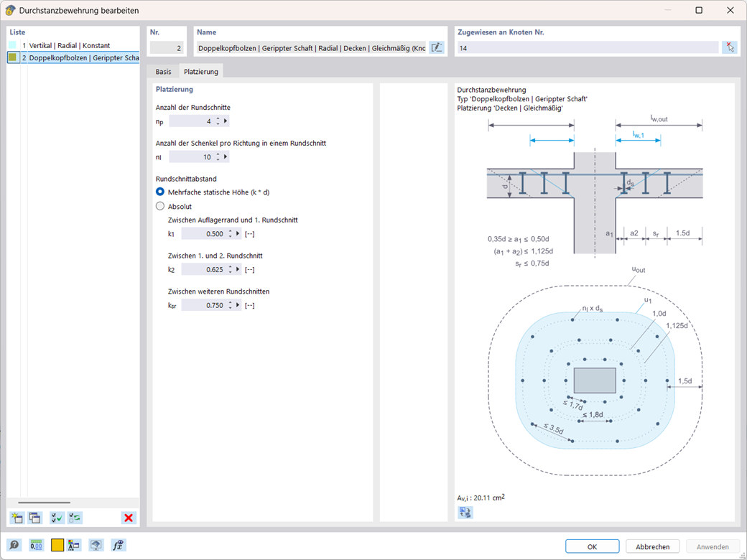Open the [--] selector beside ksr
Image resolution: width=747 pixels, height=560 pixels.
point(248,304)
